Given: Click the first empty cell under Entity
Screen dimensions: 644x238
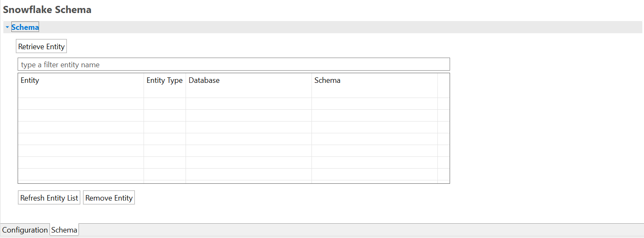Looking at the screenshot, I should click(x=81, y=103).
